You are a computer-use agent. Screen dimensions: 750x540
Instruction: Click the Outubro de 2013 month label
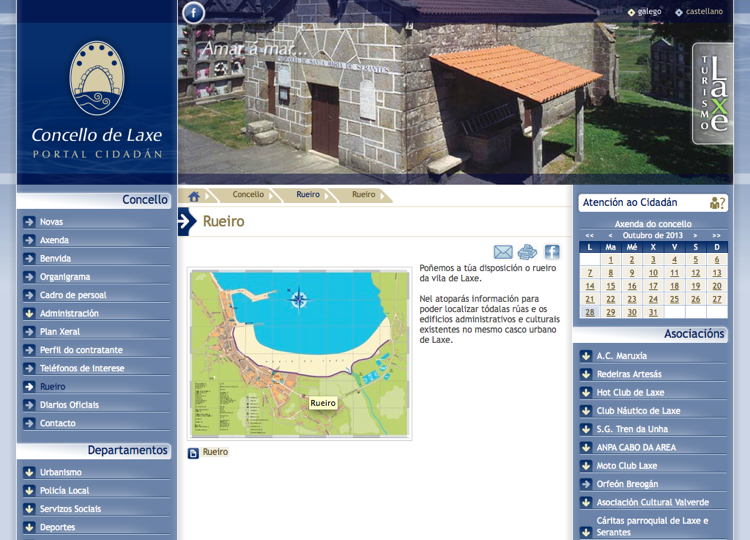click(x=652, y=235)
